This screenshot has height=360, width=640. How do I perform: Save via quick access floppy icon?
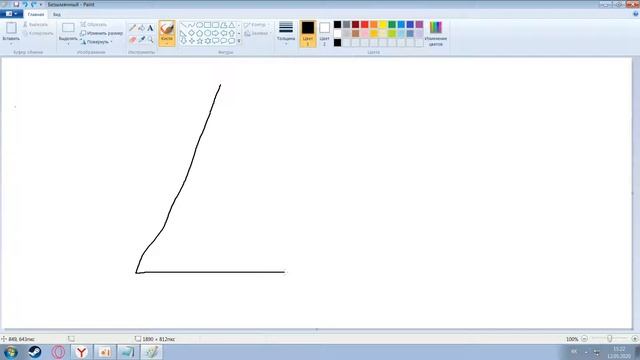coord(16,4)
